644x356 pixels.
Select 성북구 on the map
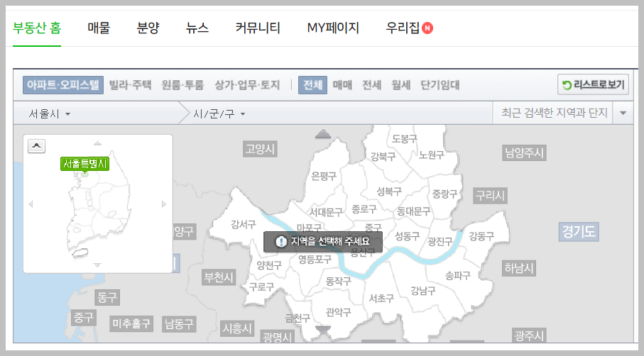pyautogui.click(x=389, y=191)
